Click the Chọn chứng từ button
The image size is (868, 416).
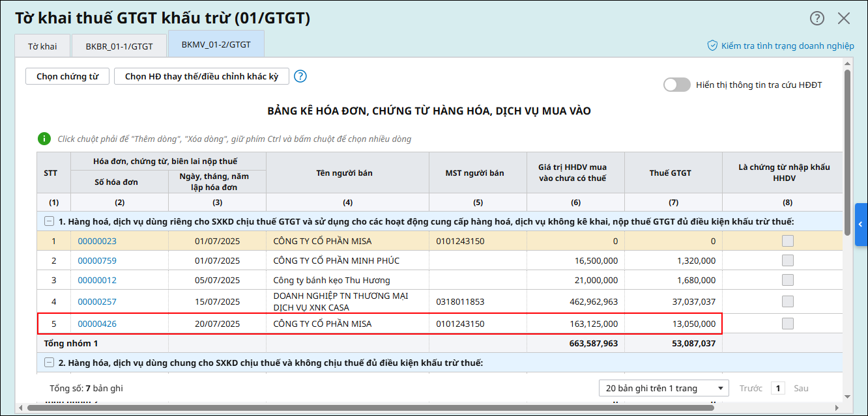pos(67,76)
